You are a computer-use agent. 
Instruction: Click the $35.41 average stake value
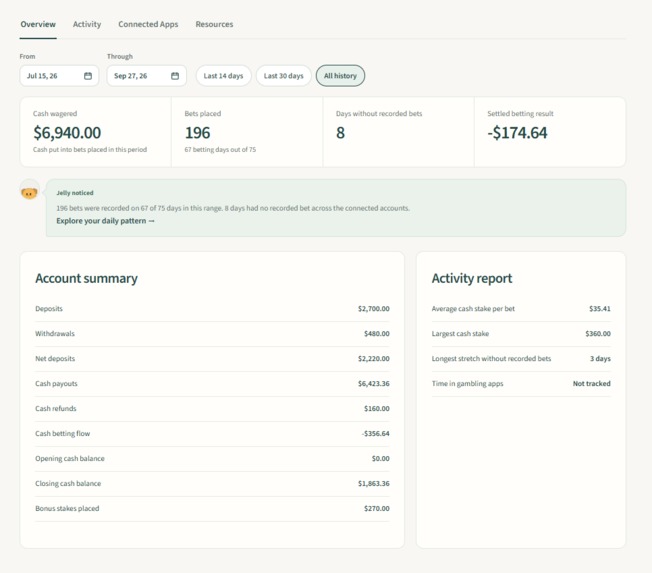600,309
